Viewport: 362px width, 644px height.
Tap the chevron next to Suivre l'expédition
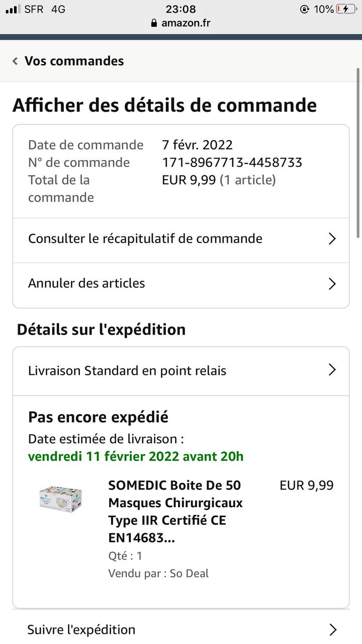332,629
